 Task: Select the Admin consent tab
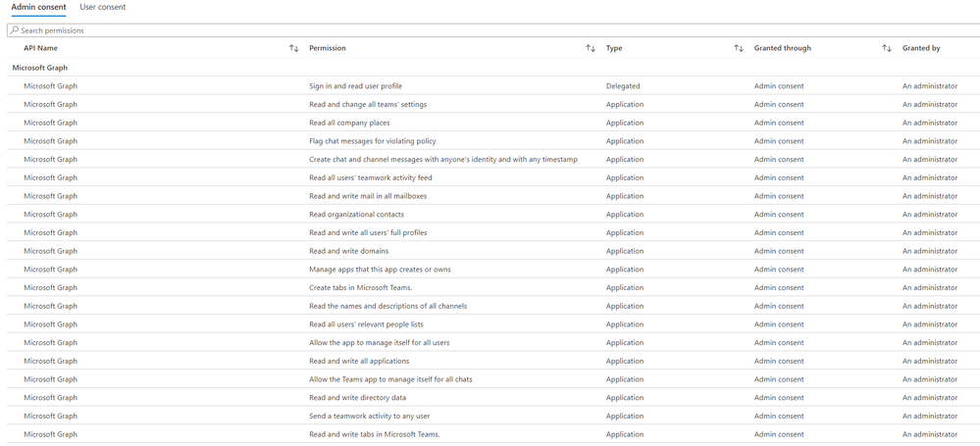tap(39, 8)
